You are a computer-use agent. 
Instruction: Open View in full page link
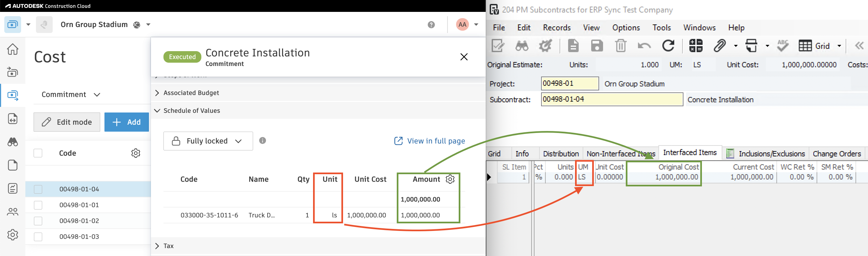click(429, 141)
